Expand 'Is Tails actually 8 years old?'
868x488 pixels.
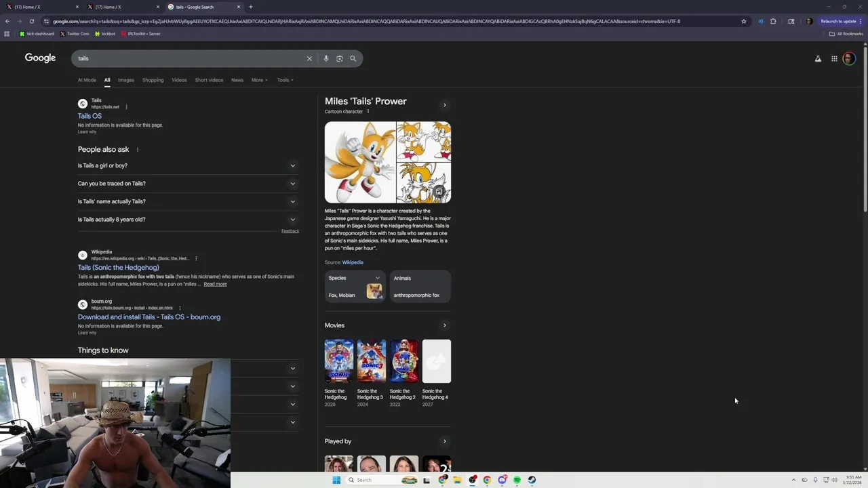pyautogui.click(x=189, y=220)
